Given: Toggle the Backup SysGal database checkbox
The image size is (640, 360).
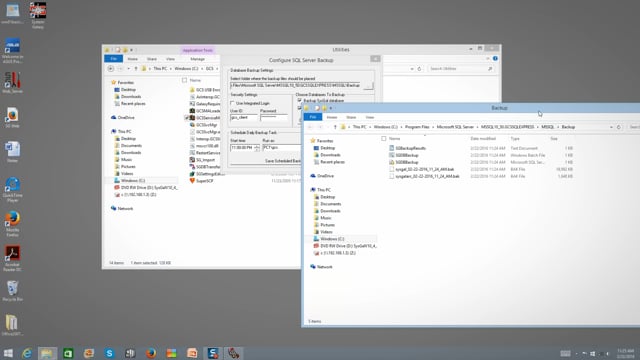Looking at the screenshot, I should pyautogui.click(x=300, y=100).
